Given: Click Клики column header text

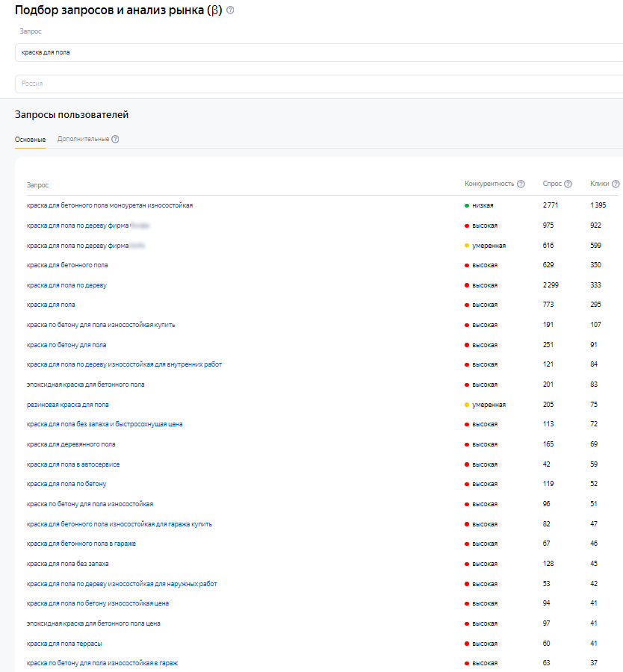Looking at the screenshot, I should coord(599,184).
